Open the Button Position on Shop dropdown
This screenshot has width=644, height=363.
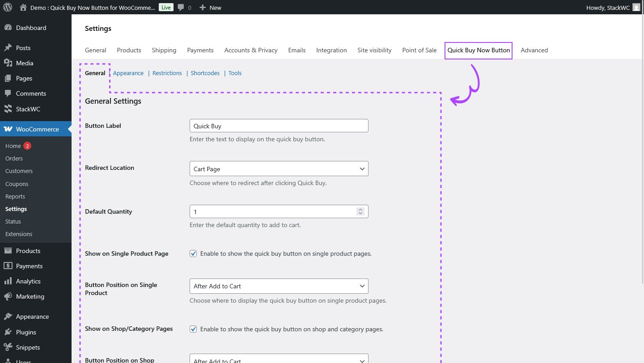tap(279, 359)
